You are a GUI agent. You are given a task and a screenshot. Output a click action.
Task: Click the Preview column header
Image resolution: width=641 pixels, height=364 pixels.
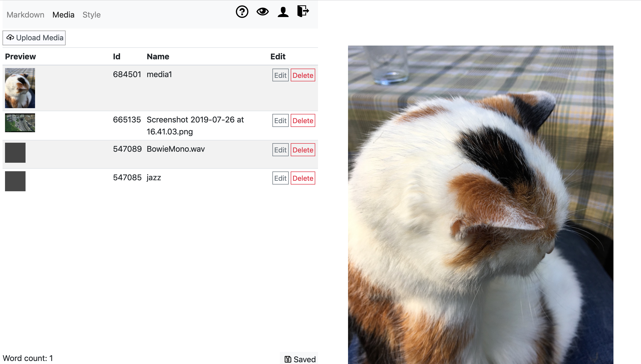click(21, 57)
